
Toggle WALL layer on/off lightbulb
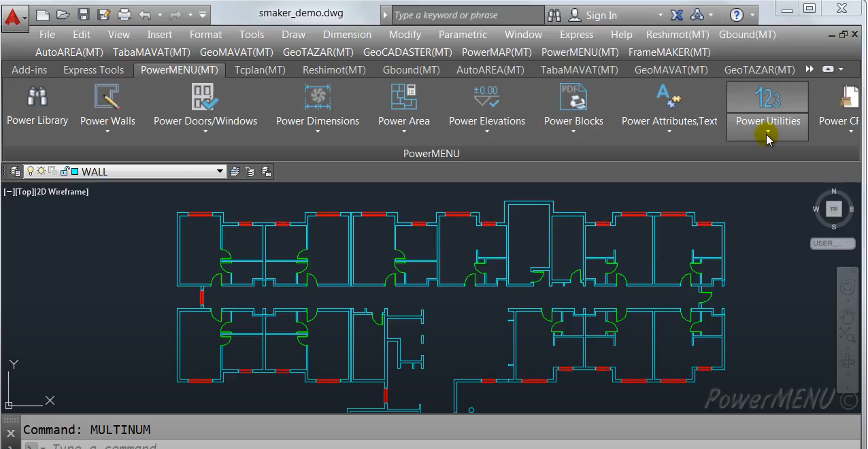(31, 171)
